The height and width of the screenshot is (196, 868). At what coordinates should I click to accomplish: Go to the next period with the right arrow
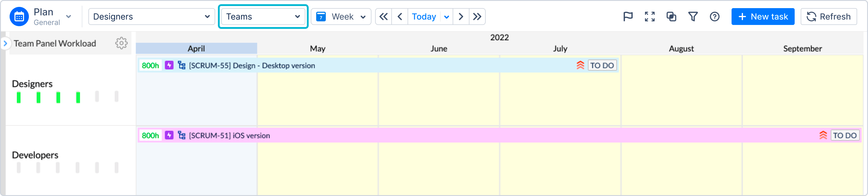click(x=461, y=17)
